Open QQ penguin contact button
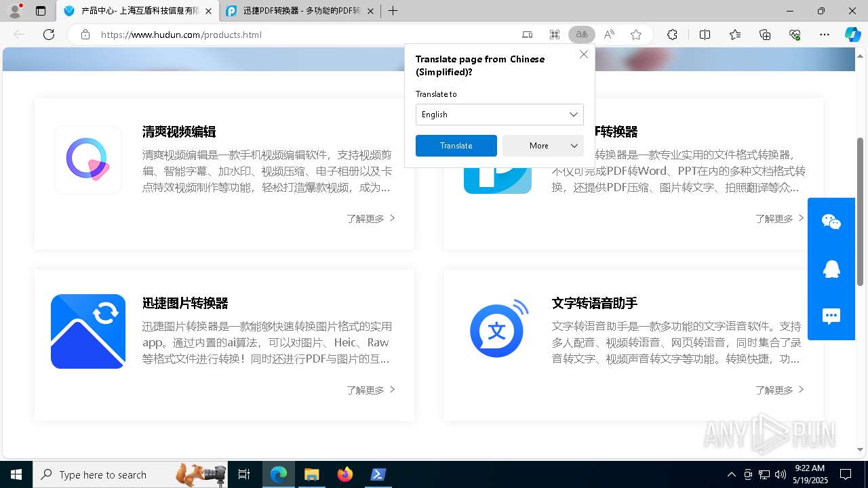 click(x=831, y=269)
